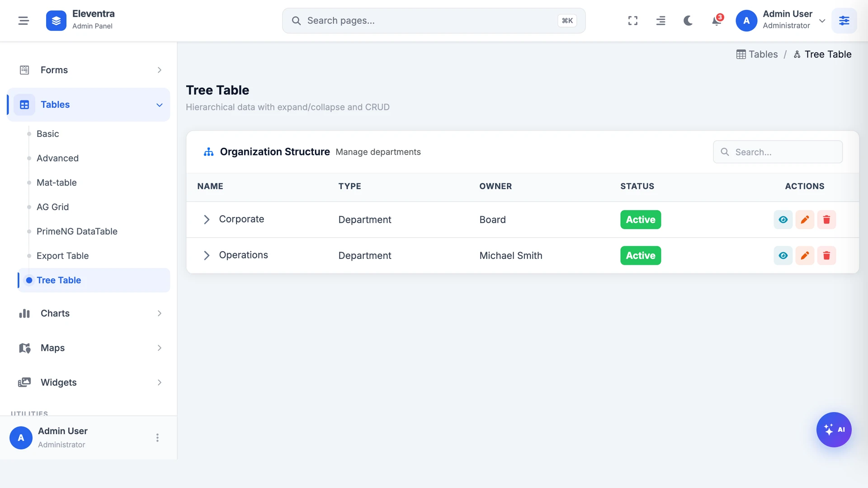Open sidebar Admin User options menu
Image resolution: width=868 pixels, height=488 pixels.
pyautogui.click(x=157, y=437)
